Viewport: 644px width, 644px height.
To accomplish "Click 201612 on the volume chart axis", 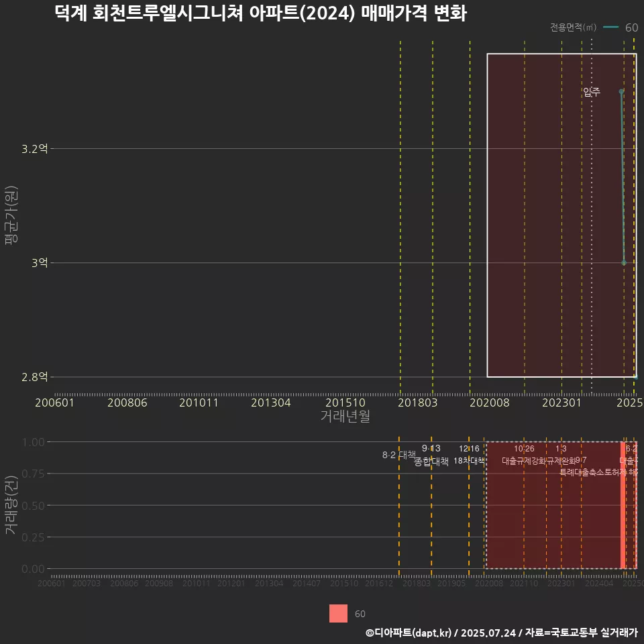I will tap(378, 583).
